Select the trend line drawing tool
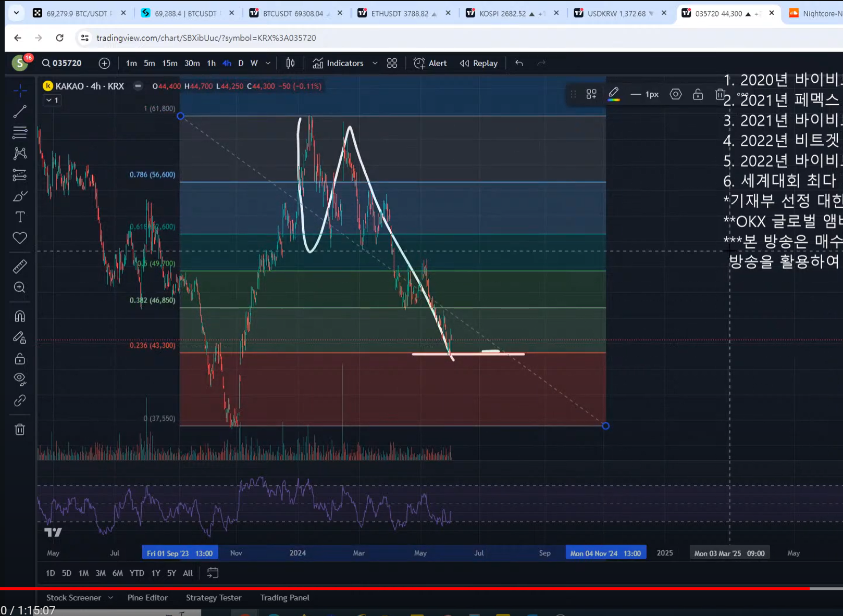Viewport: 843px width, 616px height. (x=20, y=111)
